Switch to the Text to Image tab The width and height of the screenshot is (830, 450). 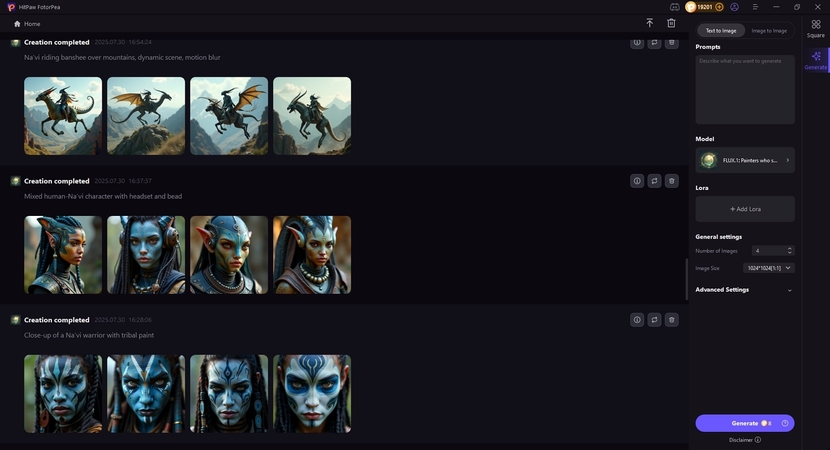721,31
